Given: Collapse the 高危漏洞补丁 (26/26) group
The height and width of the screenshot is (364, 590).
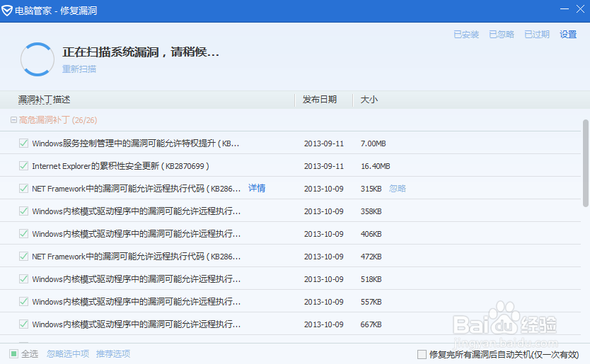Looking at the screenshot, I should tap(13, 120).
